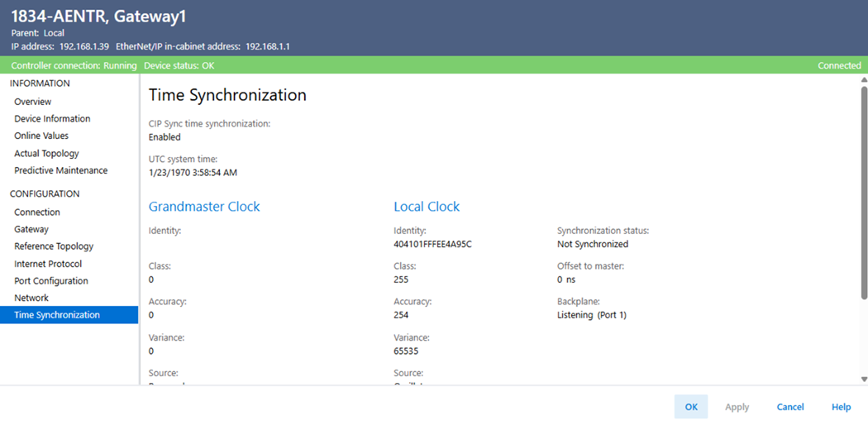
Task: Click Local Clock identity 404101FFFEE4A95C
Action: pos(433,244)
